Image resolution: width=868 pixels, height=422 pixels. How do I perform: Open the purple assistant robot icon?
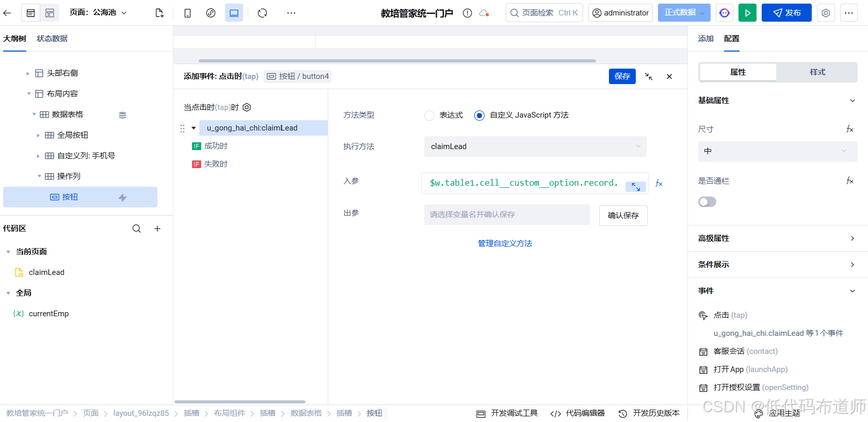point(725,13)
